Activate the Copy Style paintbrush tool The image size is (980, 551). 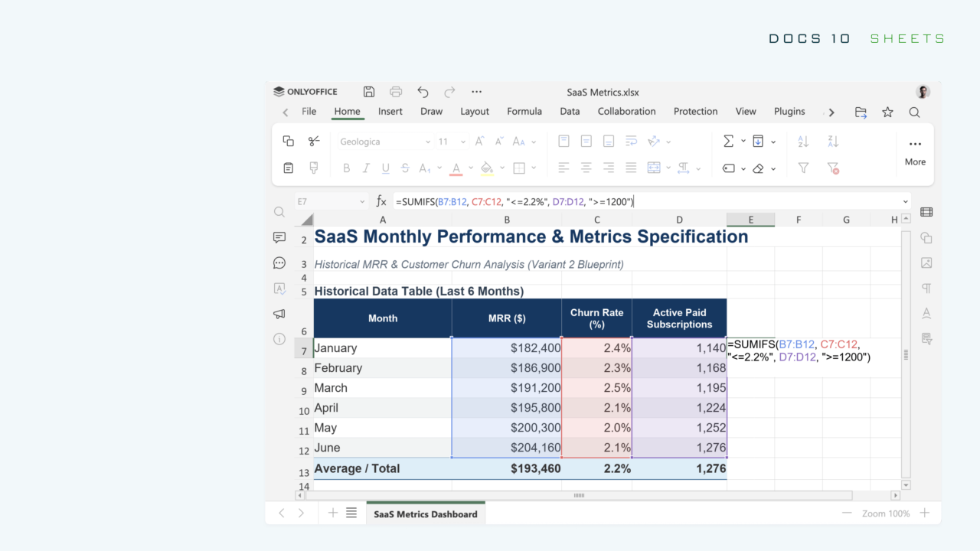click(314, 168)
